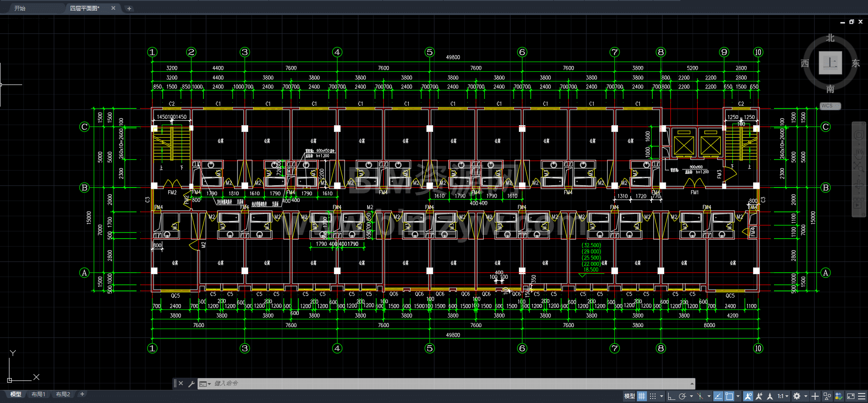Click the isometric drafting icon
The width and height of the screenshot is (868, 403).
click(x=700, y=396)
